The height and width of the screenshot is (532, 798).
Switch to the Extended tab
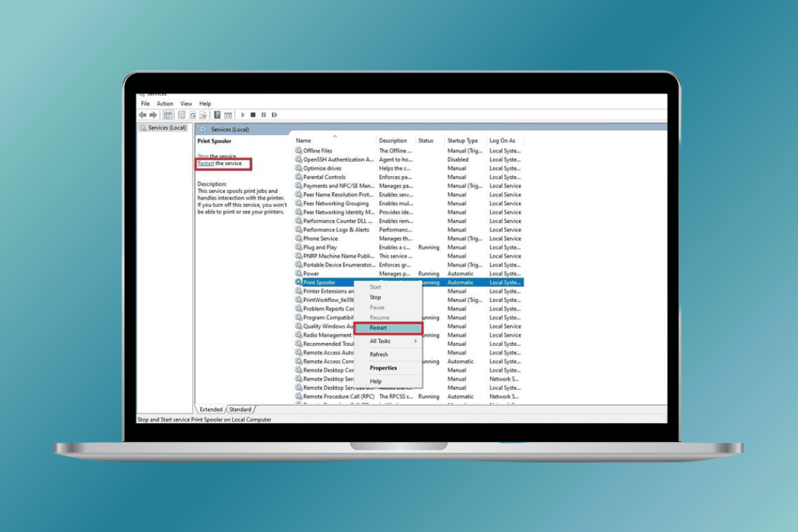coord(211,410)
